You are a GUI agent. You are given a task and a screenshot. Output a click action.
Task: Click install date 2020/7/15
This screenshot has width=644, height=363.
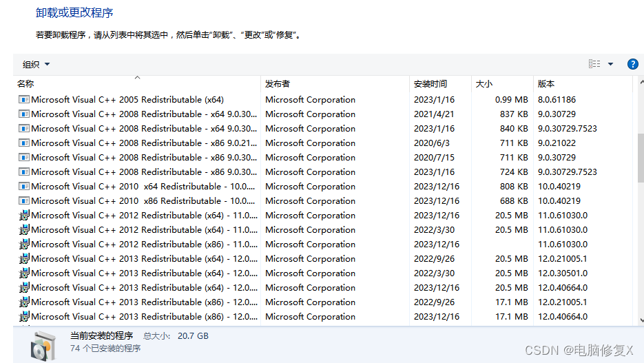[434, 157]
